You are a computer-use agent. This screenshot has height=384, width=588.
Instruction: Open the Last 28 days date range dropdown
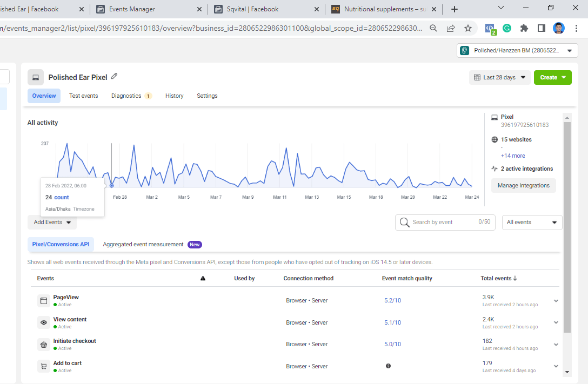[x=499, y=77]
